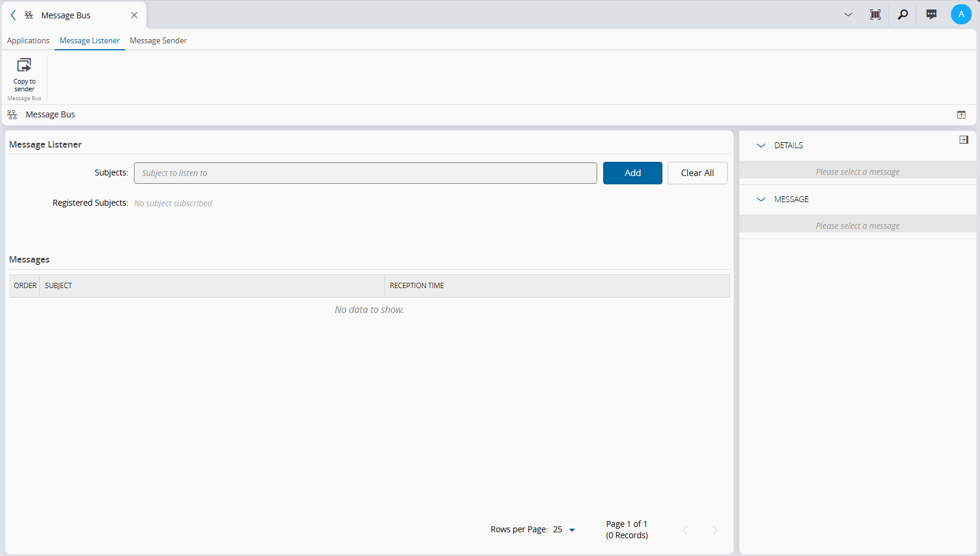Click the 'No data to show.' text
Viewport: 980px width, 556px height.
pyautogui.click(x=369, y=309)
